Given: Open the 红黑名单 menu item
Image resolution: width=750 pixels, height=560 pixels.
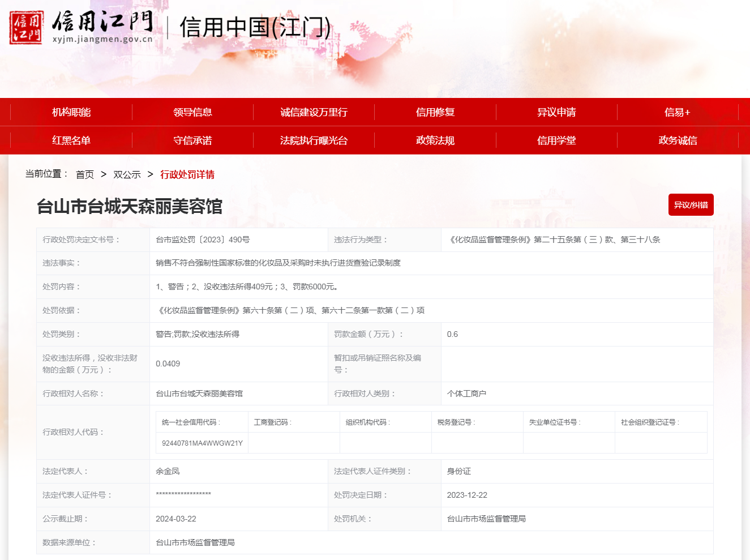Looking at the screenshot, I should tap(71, 140).
